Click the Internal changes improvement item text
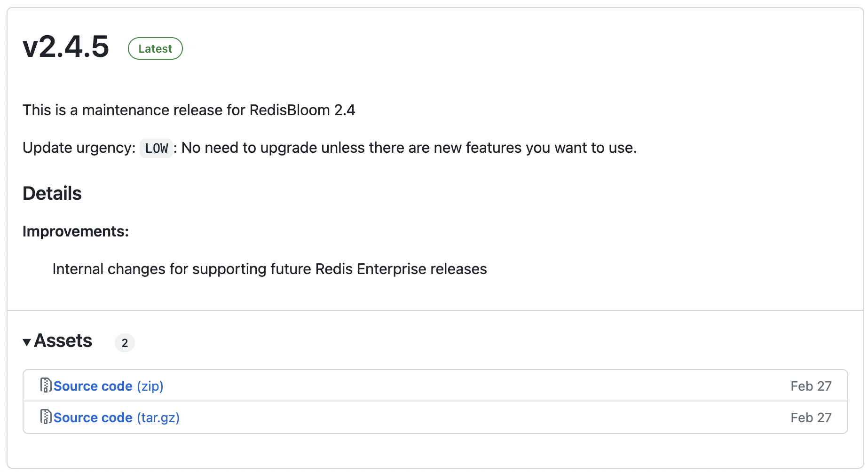 270,269
